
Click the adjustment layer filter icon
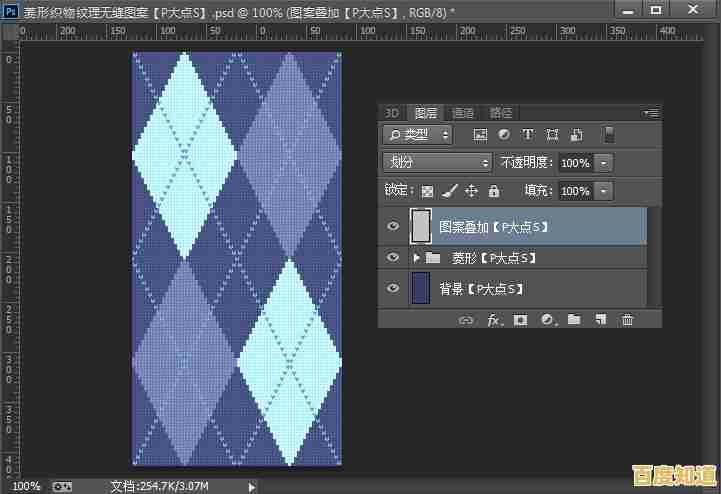pos(504,135)
